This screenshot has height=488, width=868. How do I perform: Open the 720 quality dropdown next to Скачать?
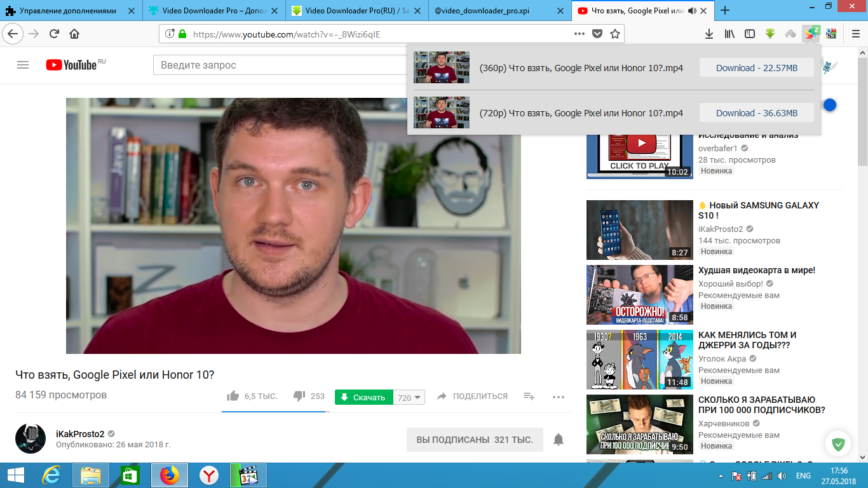pyautogui.click(x=410, y=398)
